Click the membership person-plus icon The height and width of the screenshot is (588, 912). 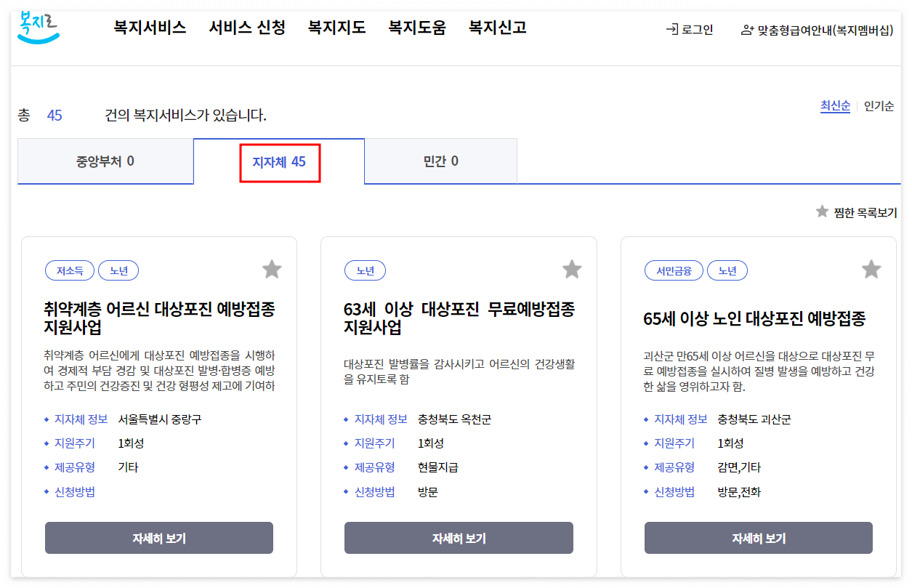coord(747,31)
